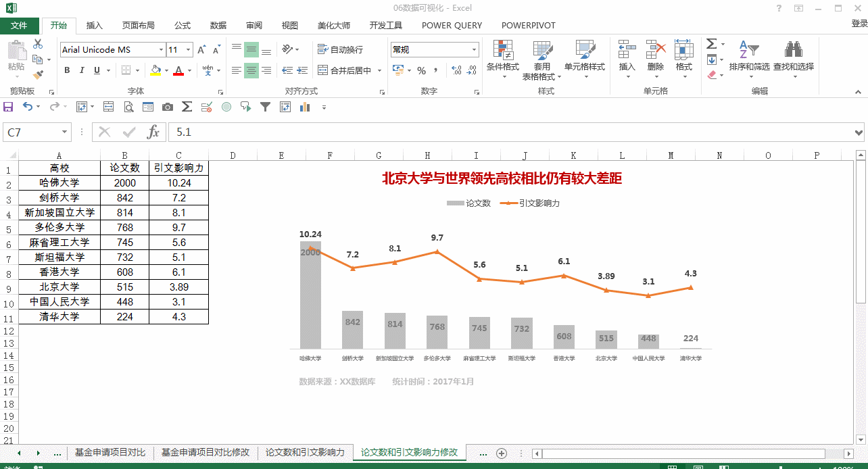The width and height of the screenshot is (868, 469).
Task: Expand the Name Box dropdown arrow
Action: pos(65,132)
